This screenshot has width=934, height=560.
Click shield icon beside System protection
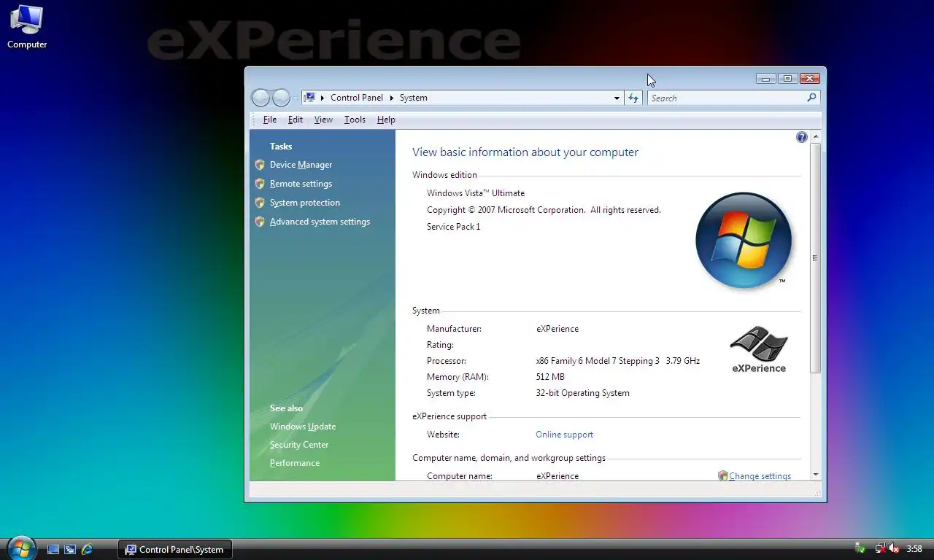click(x=260, y=203)
